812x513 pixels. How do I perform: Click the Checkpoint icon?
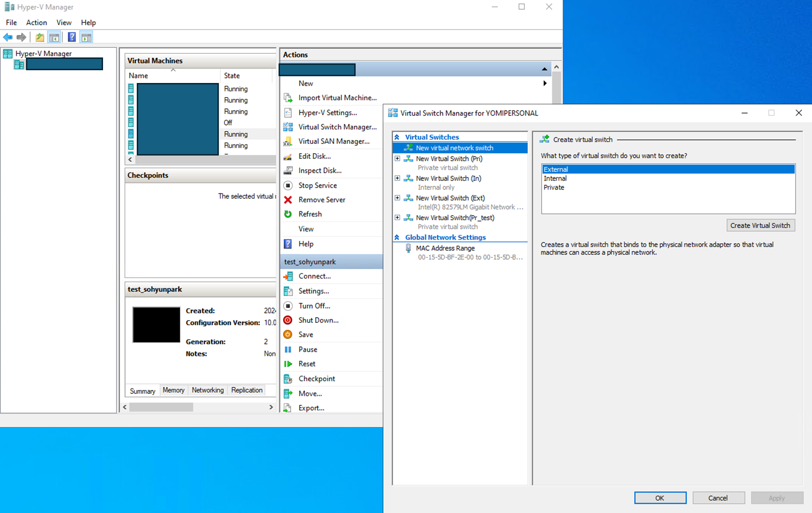pyautogui.click(x=288, y=378)
